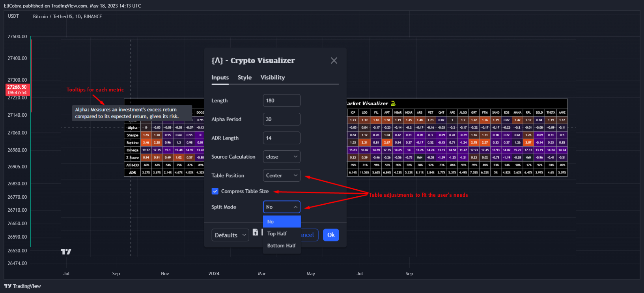Viewport: 644px width, 293px height.
Task: Choose Top Half from the Split Mode list
Action: 282,233
